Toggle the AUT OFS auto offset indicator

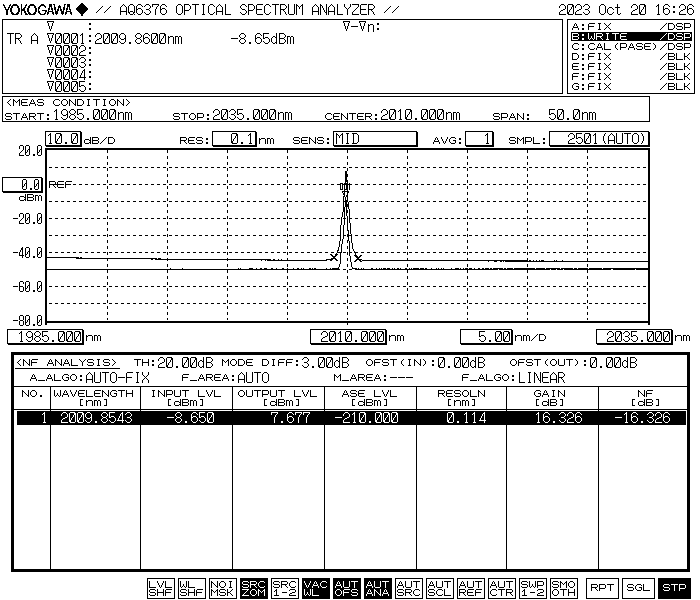click(x=347, y=588)
